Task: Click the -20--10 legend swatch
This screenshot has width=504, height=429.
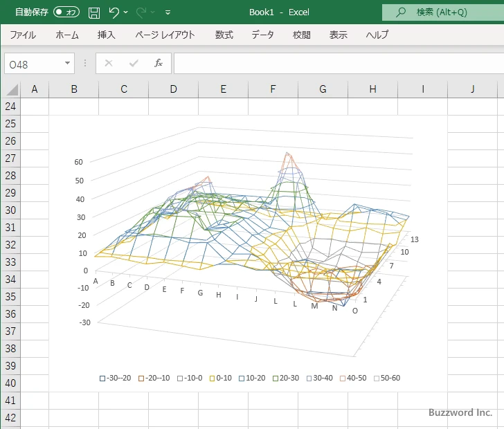Action: 141,378
